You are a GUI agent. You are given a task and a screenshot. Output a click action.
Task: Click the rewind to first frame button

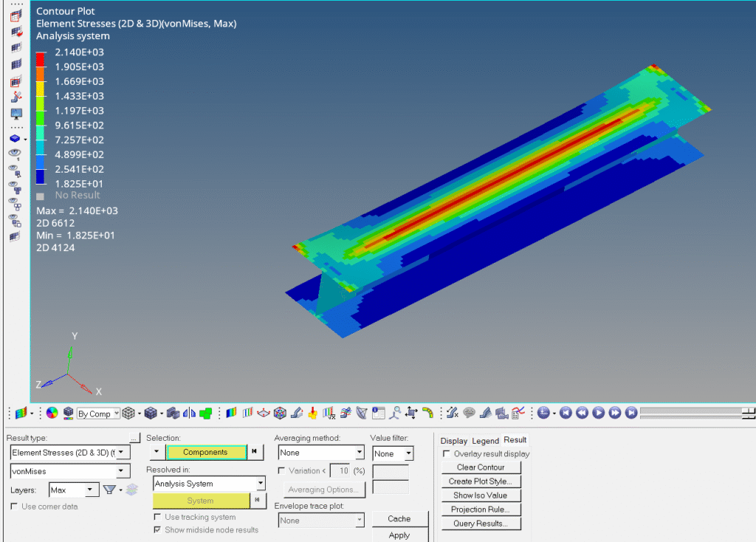(566, 414)
